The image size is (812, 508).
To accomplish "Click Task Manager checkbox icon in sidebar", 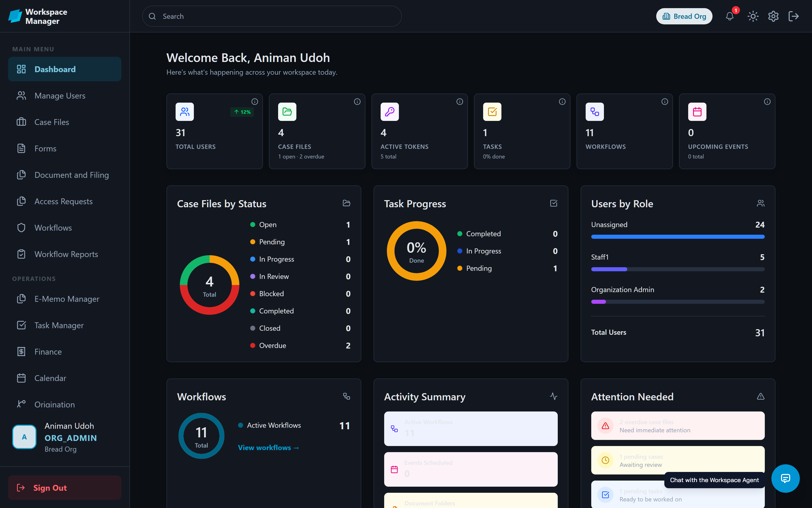I will point(21,325).
